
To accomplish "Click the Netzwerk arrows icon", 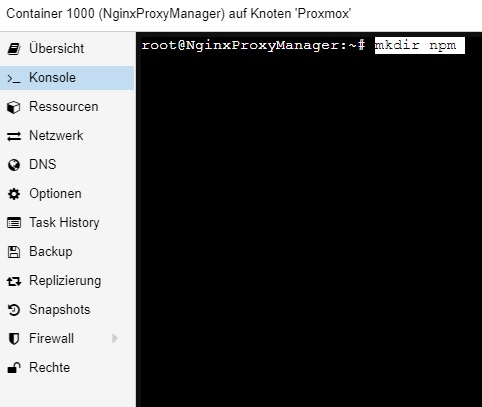I will 14,136.
